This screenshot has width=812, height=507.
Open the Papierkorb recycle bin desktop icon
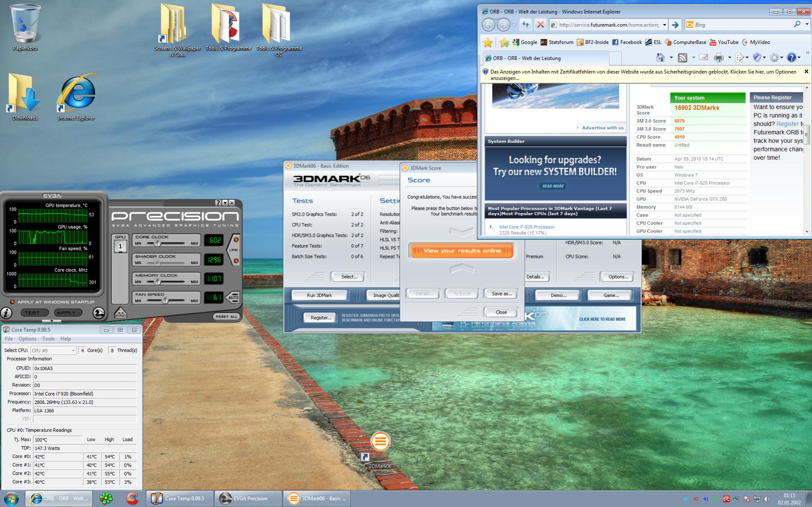[25, 27]
